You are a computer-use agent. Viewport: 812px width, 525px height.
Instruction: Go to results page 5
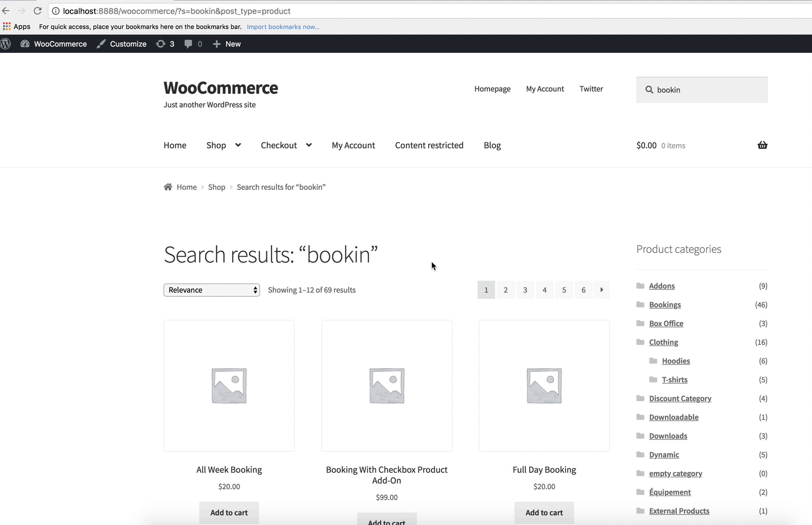click(564, 290)
